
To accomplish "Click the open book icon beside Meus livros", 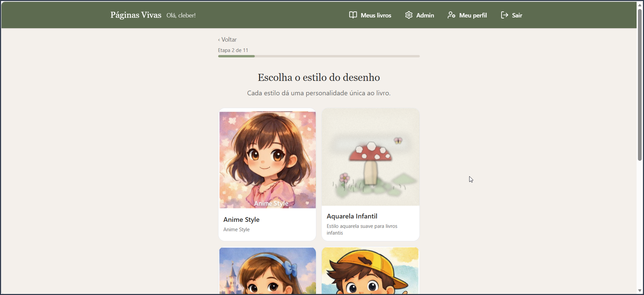I will 353,15.
